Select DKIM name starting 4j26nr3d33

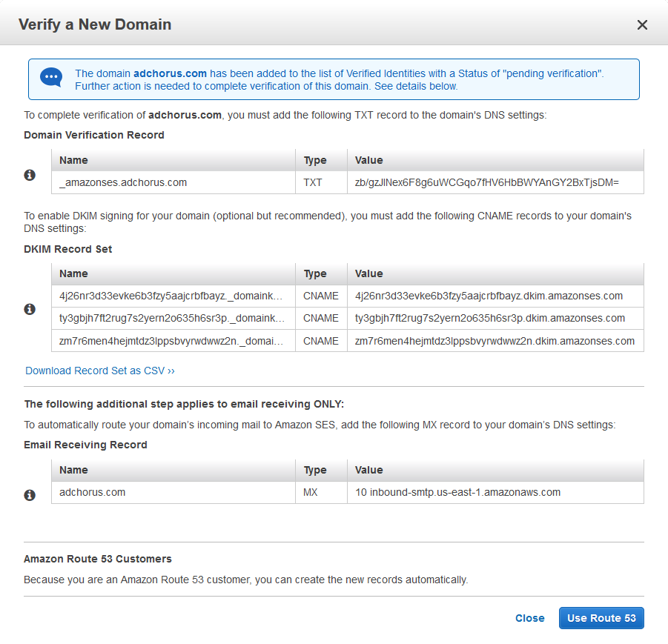pos(173,296)
